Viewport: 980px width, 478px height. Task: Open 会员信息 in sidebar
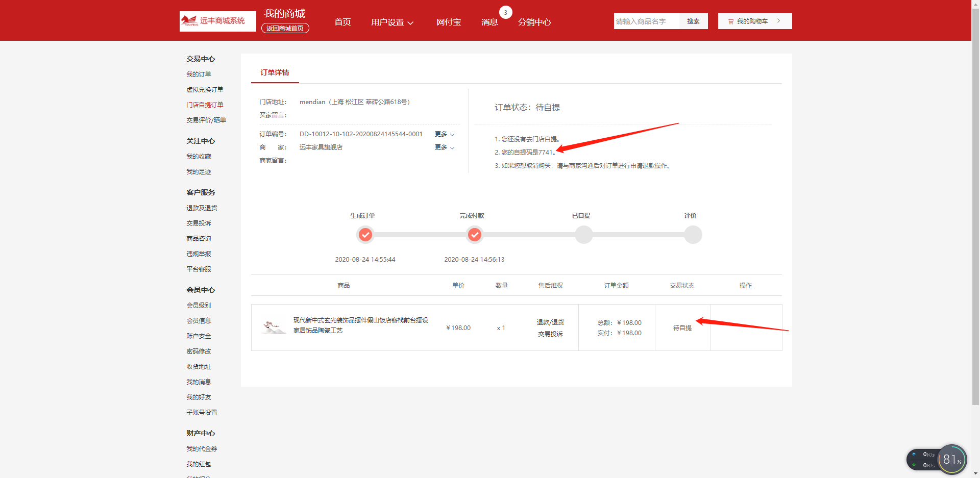click(x=199, y=321)
